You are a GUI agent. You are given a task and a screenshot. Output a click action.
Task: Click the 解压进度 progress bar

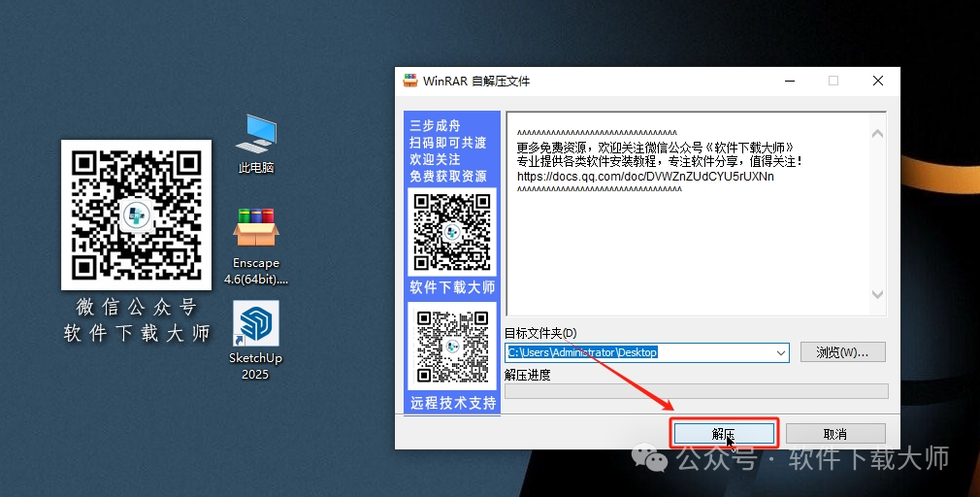(697, 391)
